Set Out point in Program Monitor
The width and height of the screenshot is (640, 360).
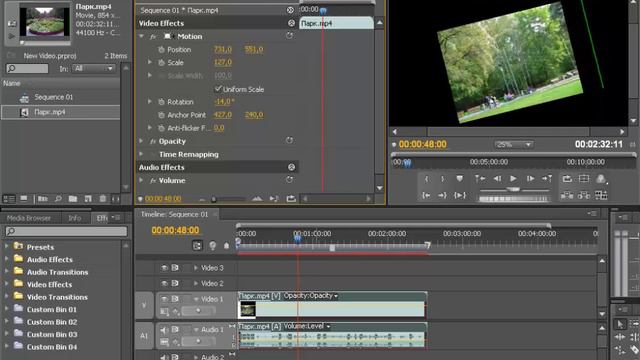point(442,179)
